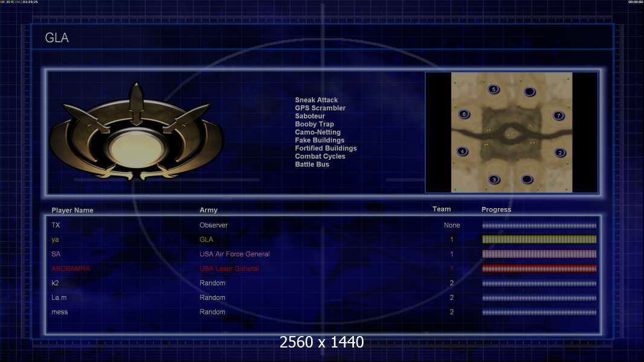The image size is (644, 362).
Task: Click the GPS Scrambler ability text
Action: point(320,108)
